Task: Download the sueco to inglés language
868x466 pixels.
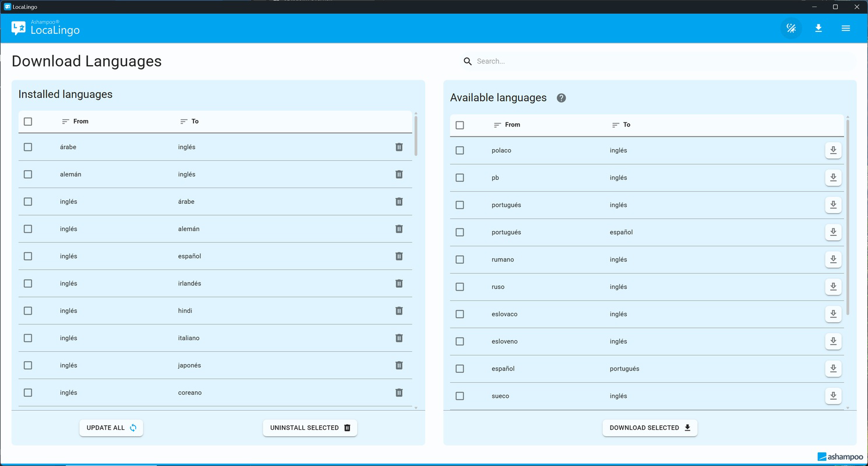Action: click(x=833, y=396)
